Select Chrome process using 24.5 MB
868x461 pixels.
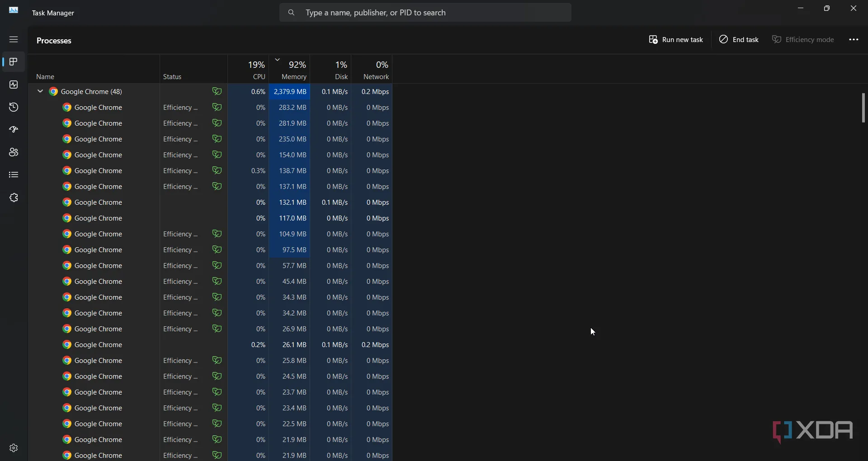coord(211,376)
